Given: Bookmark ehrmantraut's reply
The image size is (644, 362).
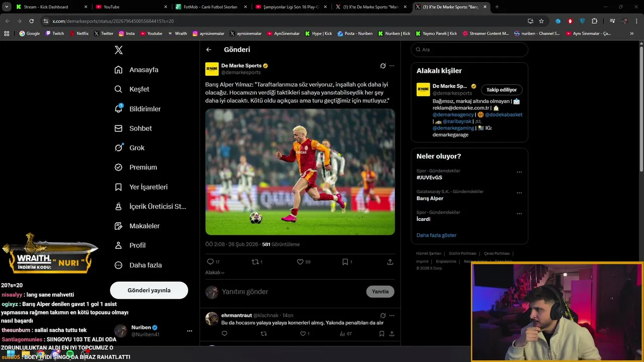Looking at the screenshot, I should [x=382, y=333].
